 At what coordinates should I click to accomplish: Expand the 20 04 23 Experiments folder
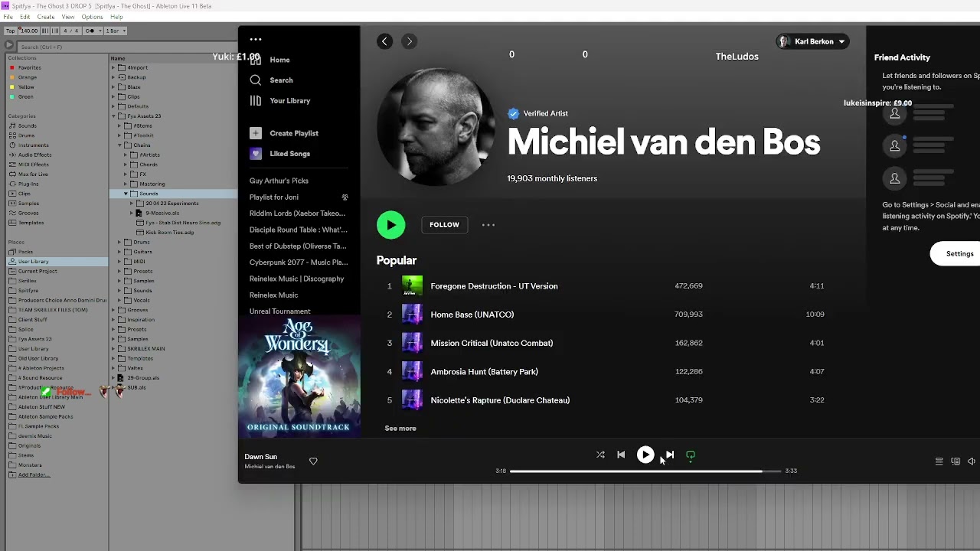pos(132,204)
